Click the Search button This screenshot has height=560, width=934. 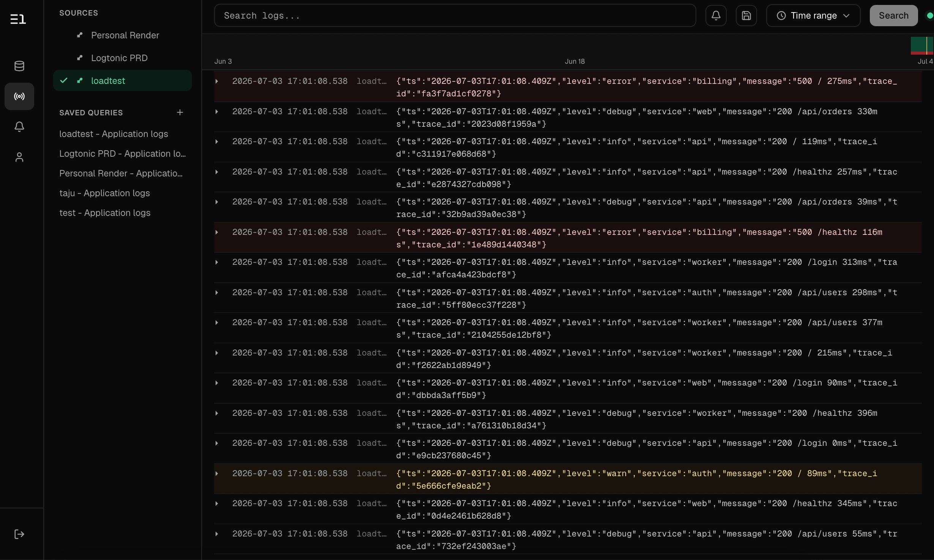point(894,16)
